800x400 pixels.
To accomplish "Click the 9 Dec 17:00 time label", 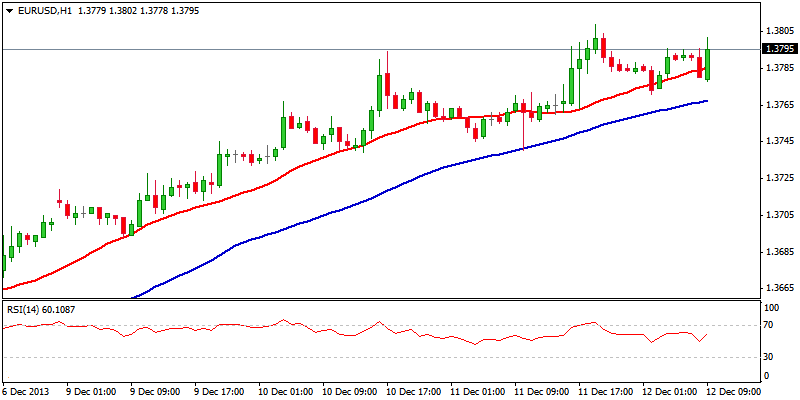I will point(218,391).
